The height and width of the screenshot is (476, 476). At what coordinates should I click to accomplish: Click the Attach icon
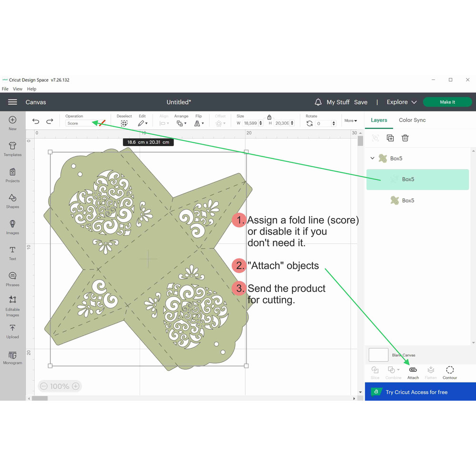(x=413, y=372)
